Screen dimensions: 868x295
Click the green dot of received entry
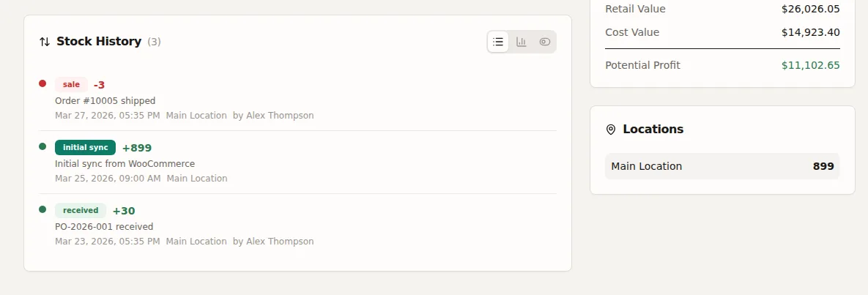click(42, 209)
